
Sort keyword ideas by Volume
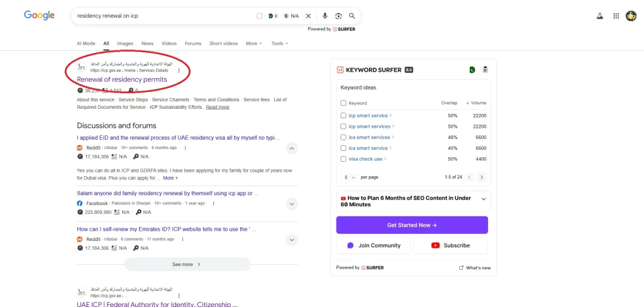point(476,103)
